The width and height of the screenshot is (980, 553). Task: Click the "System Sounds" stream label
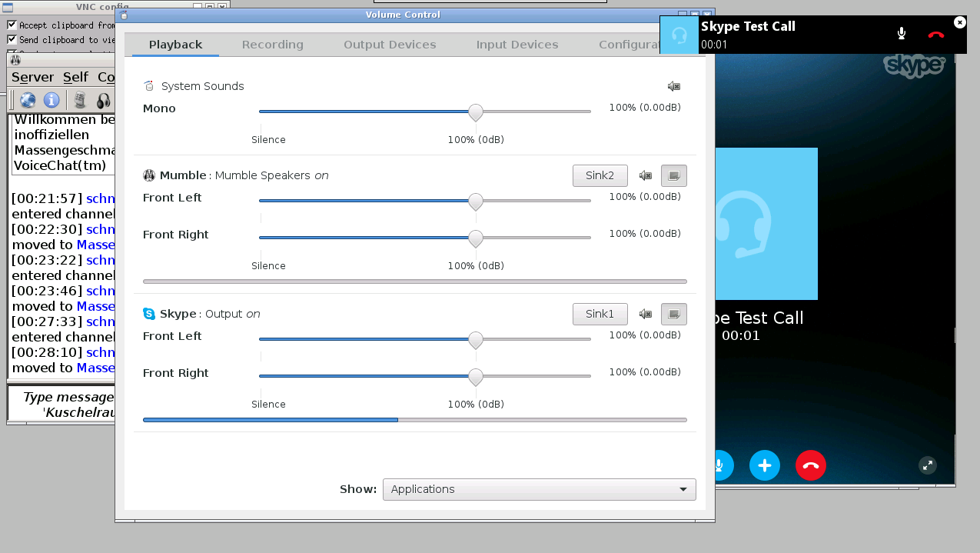pyautogui.click(x=203, y=86)
